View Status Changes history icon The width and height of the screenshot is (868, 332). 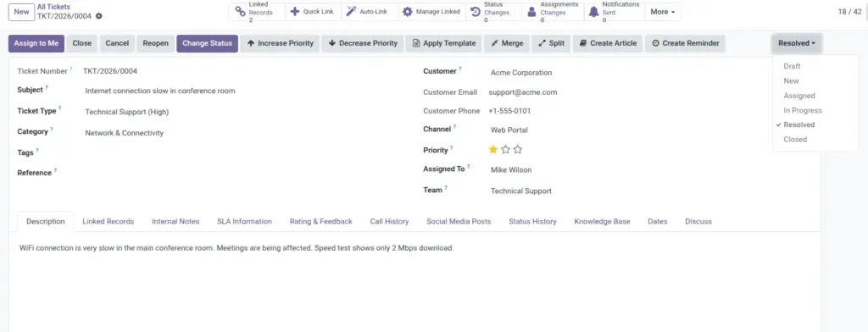point(475,12)
